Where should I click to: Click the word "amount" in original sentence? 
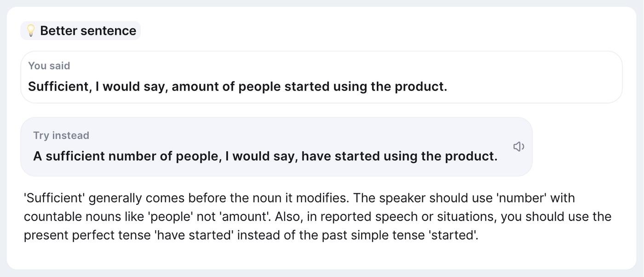coord(195,86)
